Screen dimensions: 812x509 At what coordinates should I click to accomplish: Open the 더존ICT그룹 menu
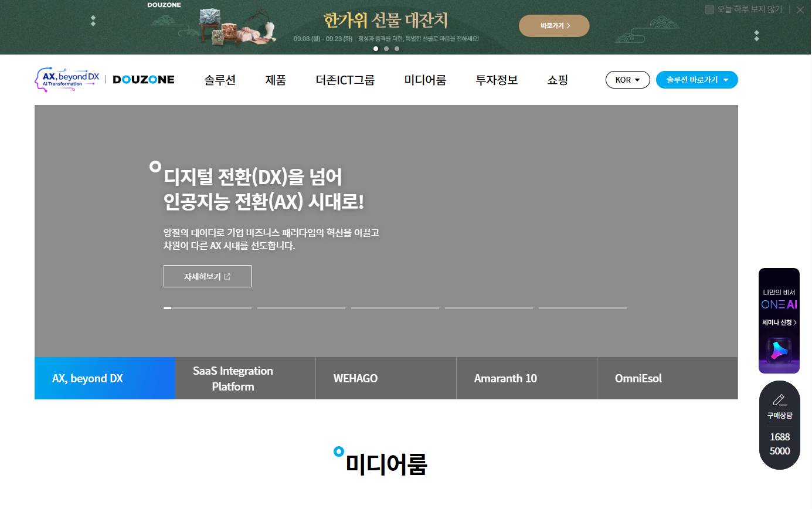(x=345, y=80)
